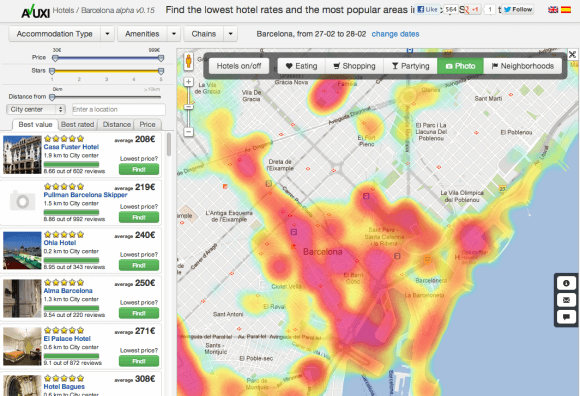
Task: Click Find! for Ohla Hotel
Action: click(x=139, y=265)
